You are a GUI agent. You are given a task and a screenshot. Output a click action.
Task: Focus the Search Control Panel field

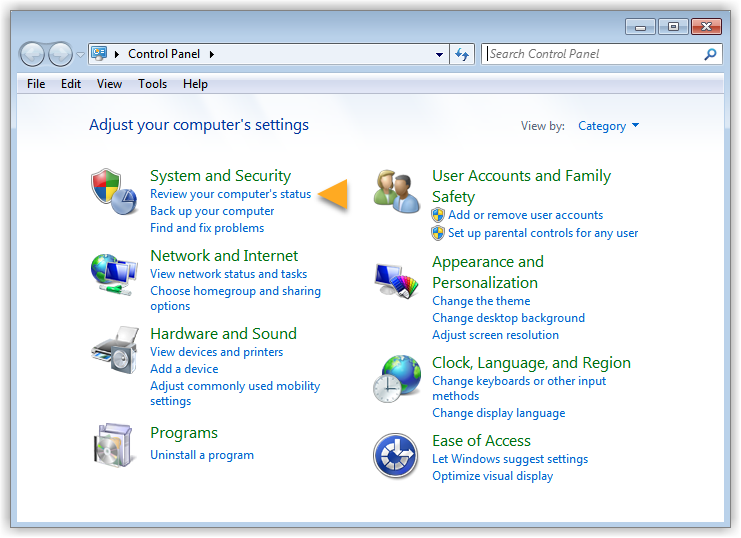(x=593, y=54)
